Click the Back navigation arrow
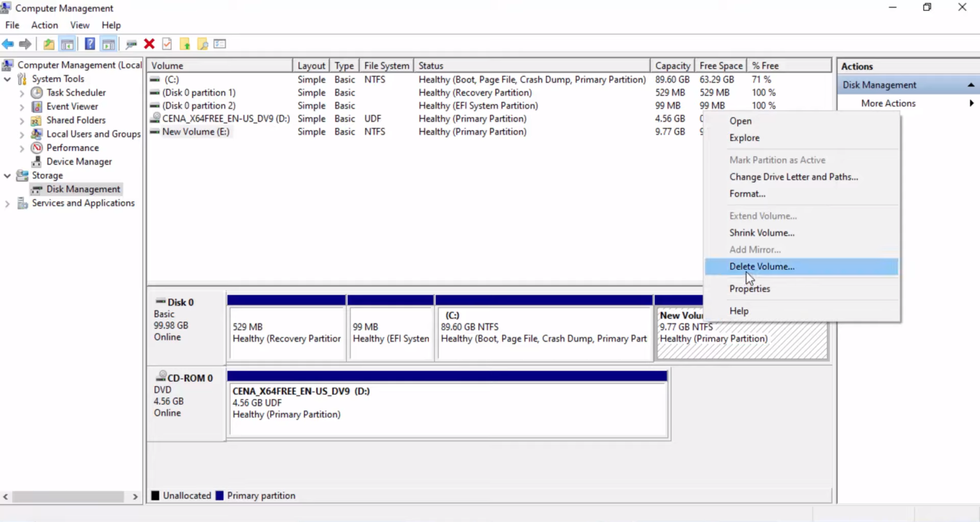This screenshot has width=980, height=522. tap(8, 43)
